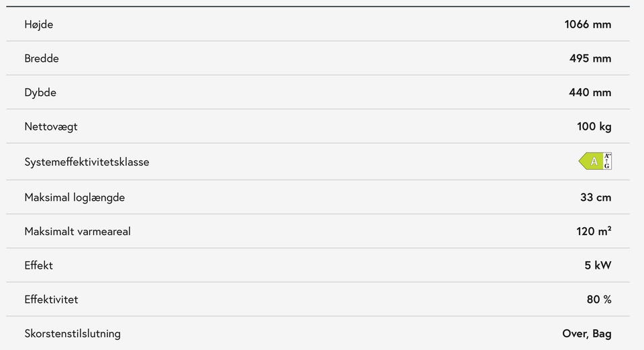Select the Nettovægt label
The image size is (644, 350).
point(51,127)
